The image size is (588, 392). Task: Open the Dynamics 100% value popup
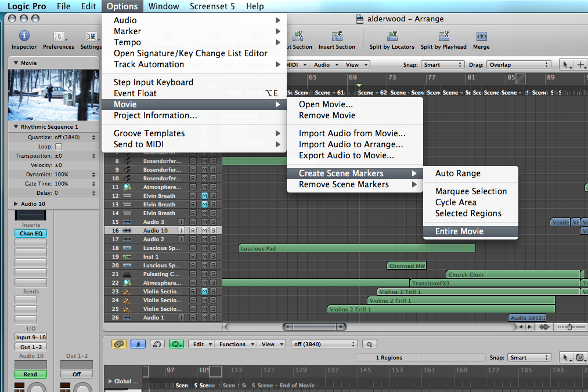pyautogui.click(x=75, y=175)
